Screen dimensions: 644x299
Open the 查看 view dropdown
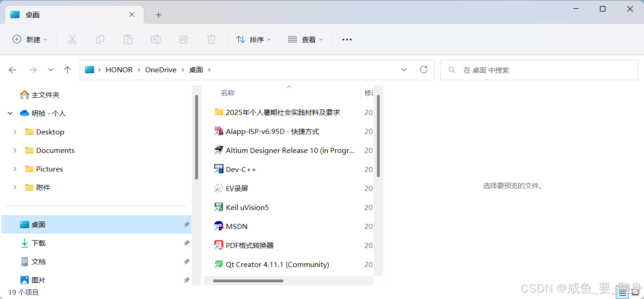[x=305, y=40]
